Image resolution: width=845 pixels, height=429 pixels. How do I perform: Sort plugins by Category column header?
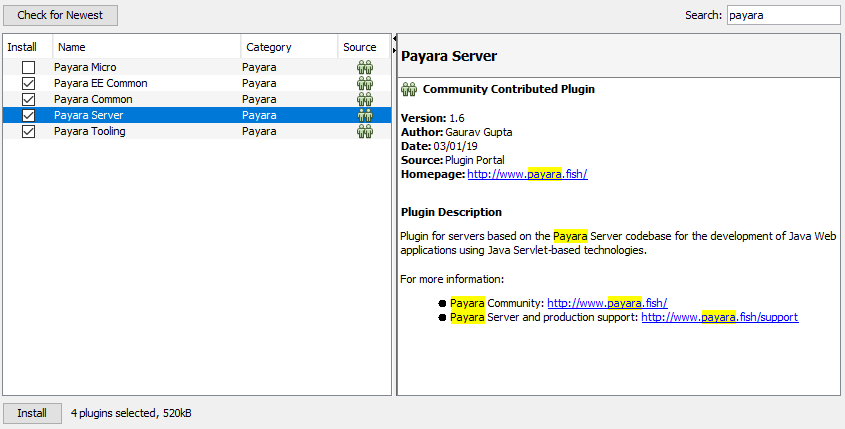(288, 47)
